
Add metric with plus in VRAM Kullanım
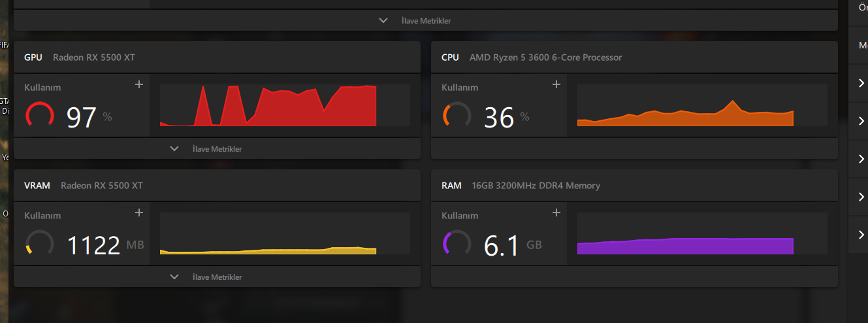pyautogui.click(x=138, y=212)
